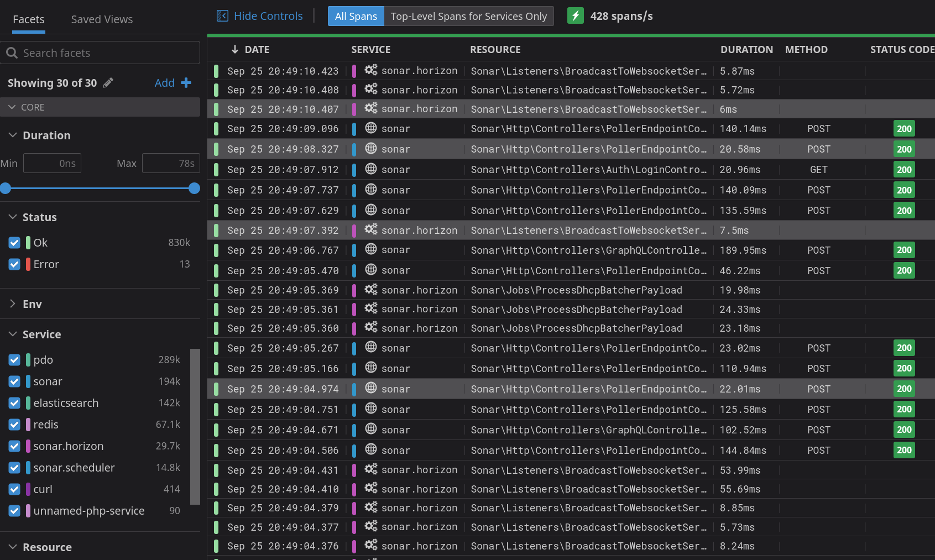Open the LoginController resource span row
Image resolution: width=935 pixels, height=560 pixels.
click(x=571, y=170)
